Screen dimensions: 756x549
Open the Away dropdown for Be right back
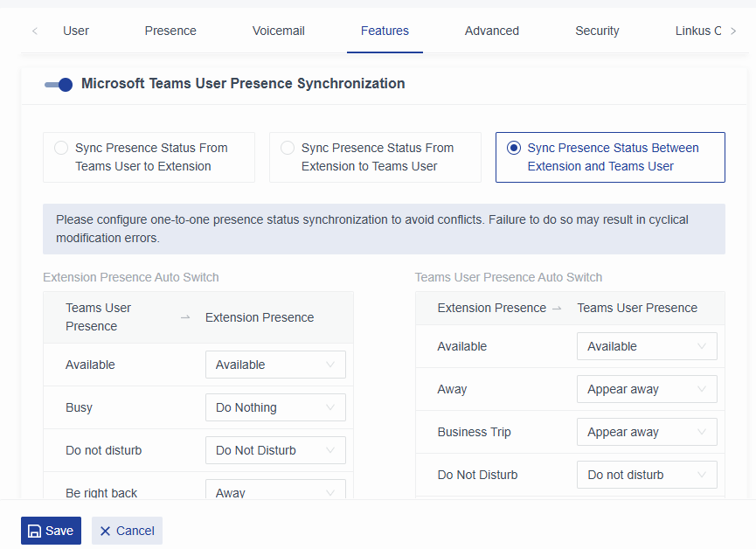pos(275,490)
